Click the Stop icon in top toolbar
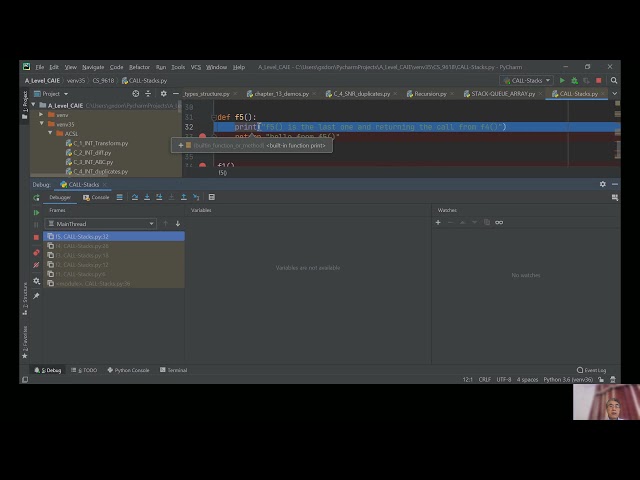Viewport: 640px width, 480px height. (x=598, y=80)
